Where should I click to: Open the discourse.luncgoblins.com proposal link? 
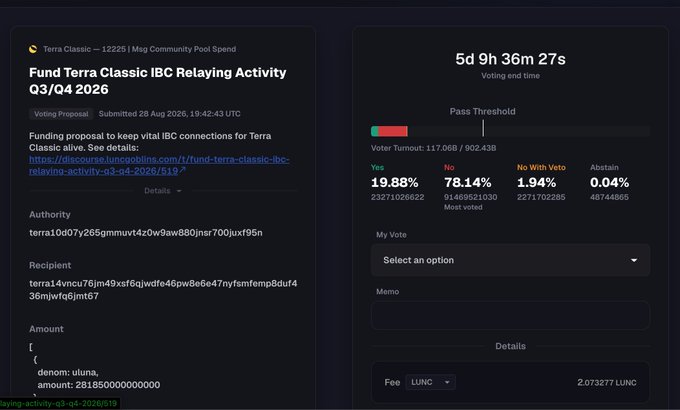[159, 165]
